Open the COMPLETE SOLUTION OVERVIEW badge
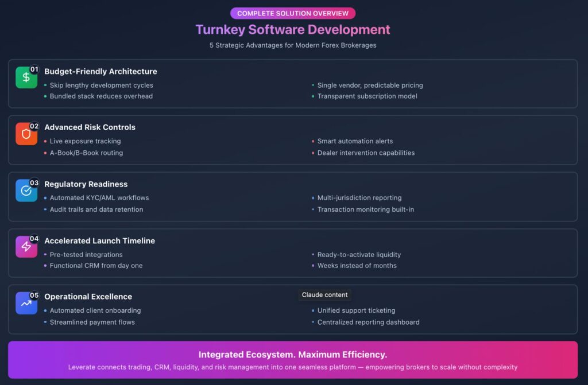This screenshot has height=385, width=588. (x=293, y=13)
